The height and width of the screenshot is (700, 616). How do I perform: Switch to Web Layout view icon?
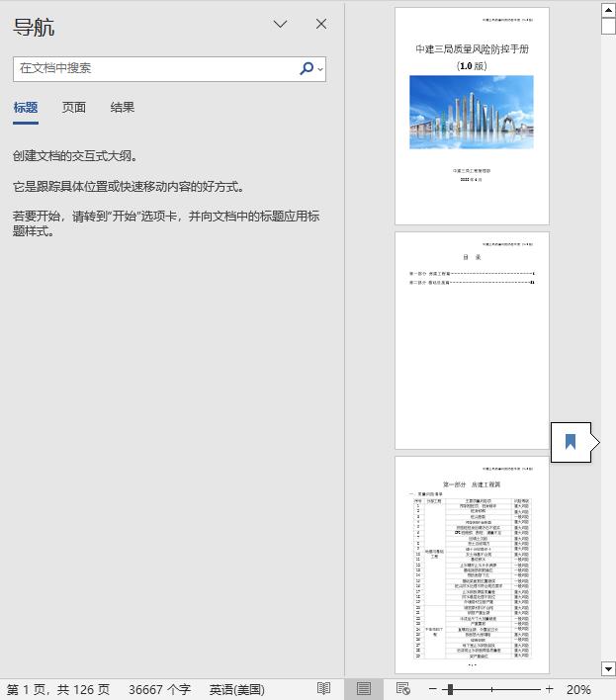pyautogui.click(x=403, y=688)
